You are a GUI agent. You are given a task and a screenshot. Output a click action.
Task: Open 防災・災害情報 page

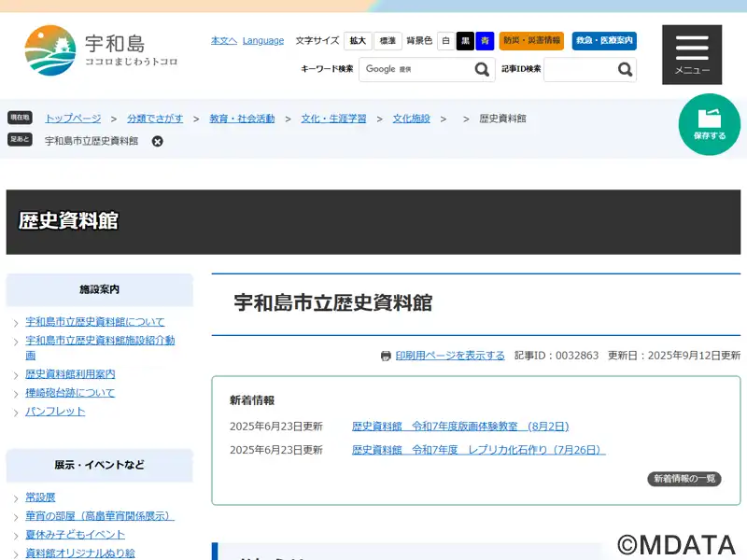pyautogui.click(x=531, y=41)
